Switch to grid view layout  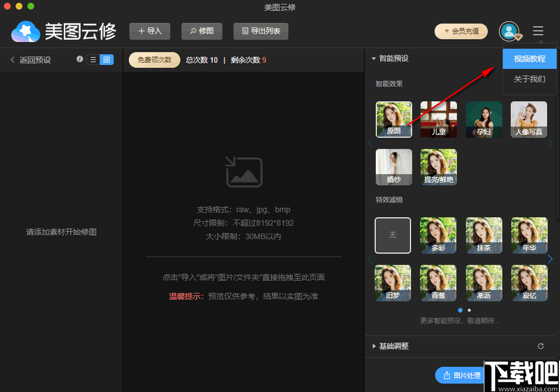click(106, 59)
